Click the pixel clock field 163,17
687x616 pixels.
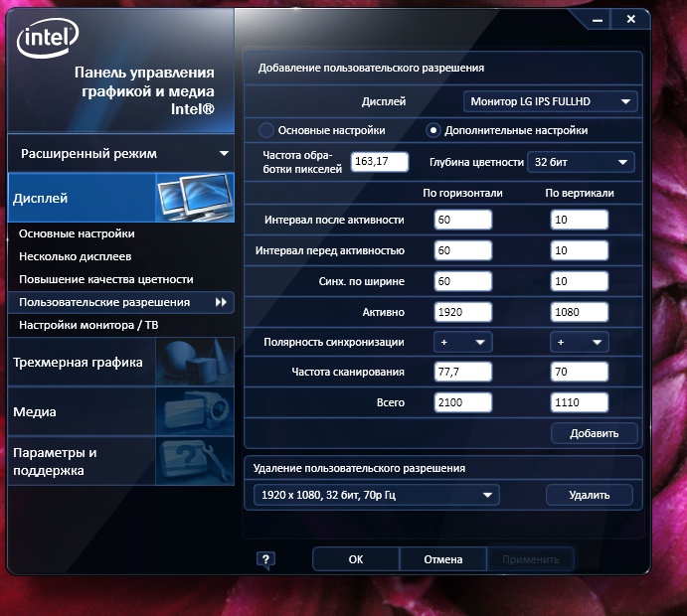coord(380,162)
